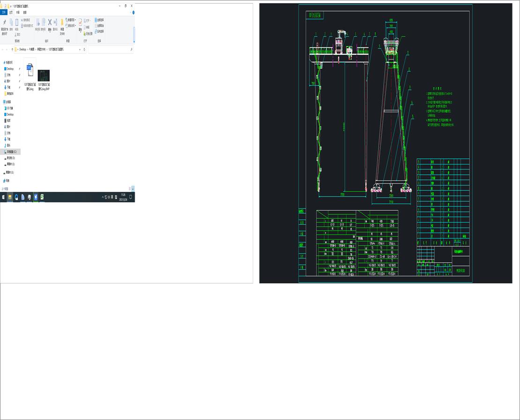
Task: Open the address bar history dropdown arrow
Action: coord(80,49)
